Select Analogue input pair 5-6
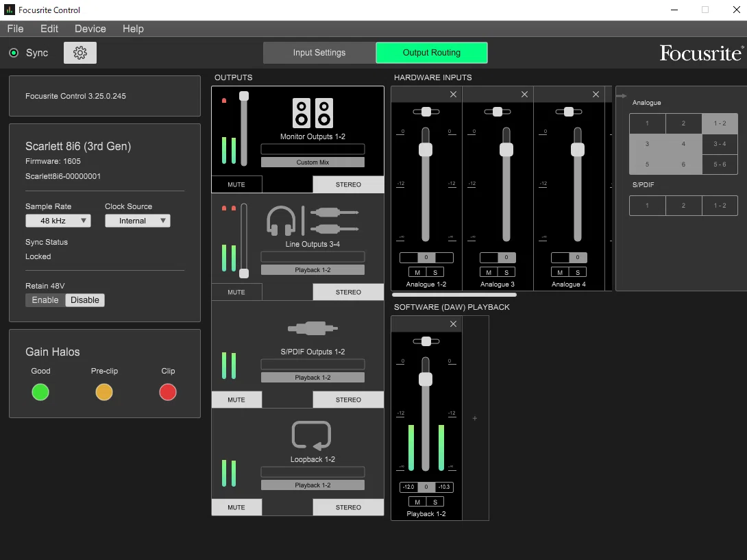 click(x=720, y=165)
